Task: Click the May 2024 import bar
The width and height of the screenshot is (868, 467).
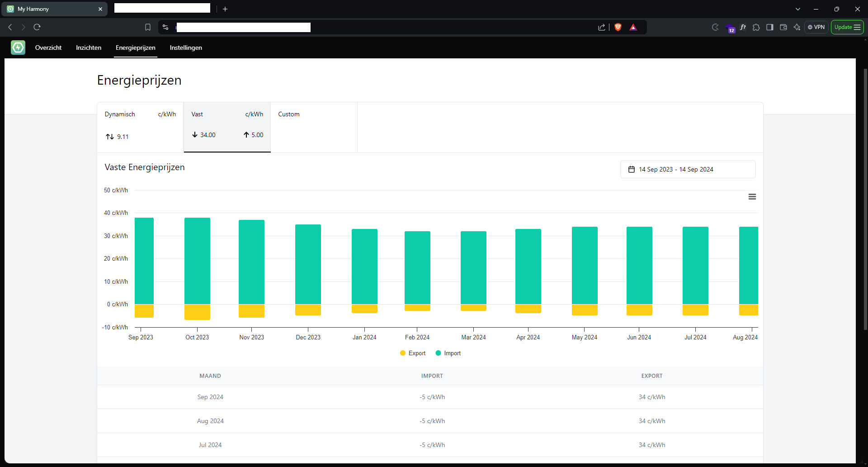Action: (585, 265)
